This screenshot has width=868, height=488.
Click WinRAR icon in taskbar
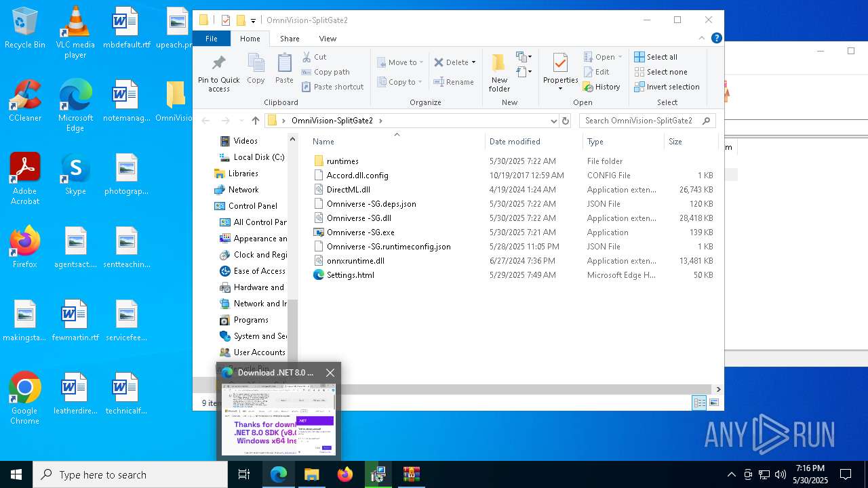411,474
